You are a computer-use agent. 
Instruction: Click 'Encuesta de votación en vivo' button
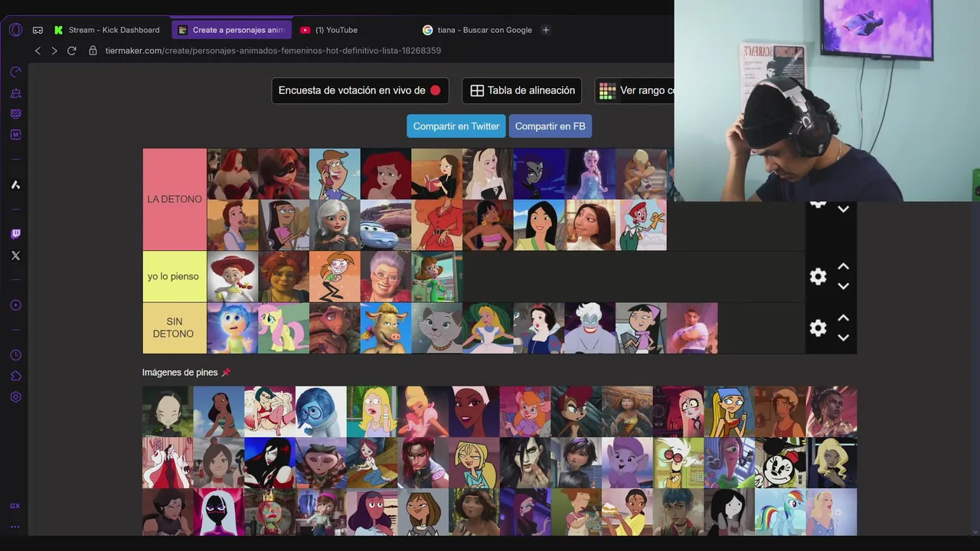tap(360, 90)
